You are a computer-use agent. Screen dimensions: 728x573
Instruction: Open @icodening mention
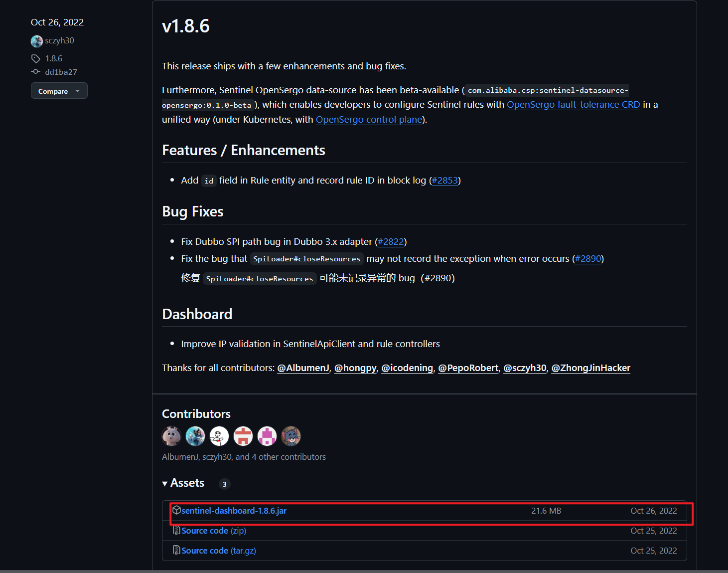click(407, 368)
